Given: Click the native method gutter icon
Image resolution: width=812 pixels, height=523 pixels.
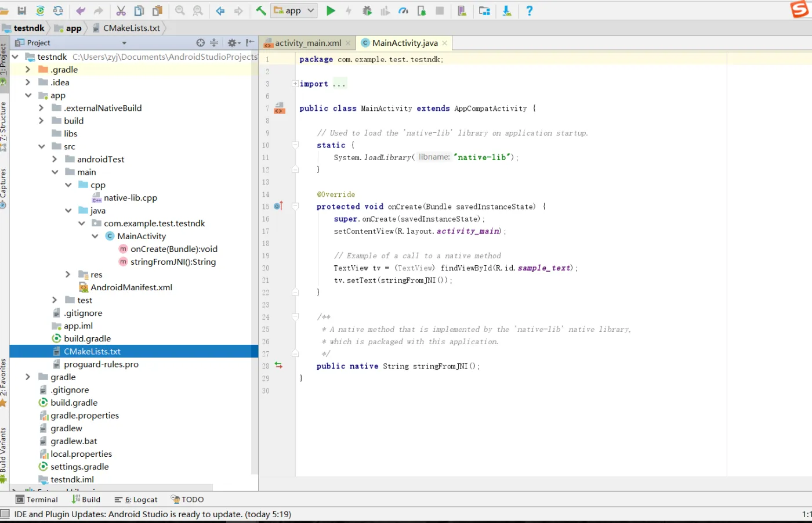Looking at the screenshot, I should coord(278,366).
